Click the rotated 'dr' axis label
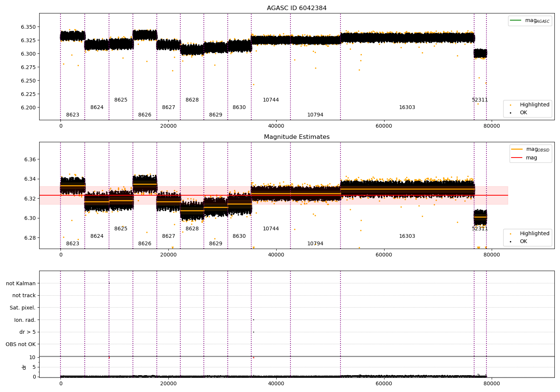 24,367
